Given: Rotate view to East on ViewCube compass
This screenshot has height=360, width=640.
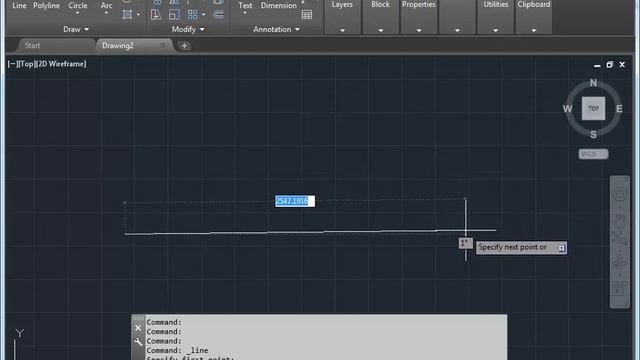Looking at the screenshot, I should coord(619,109).
